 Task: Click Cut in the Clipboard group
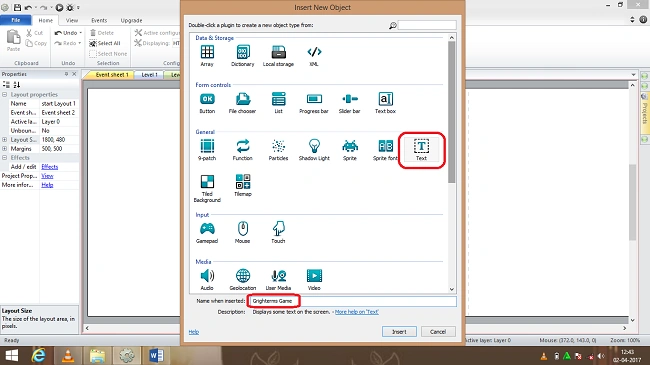click(x=34, y=33)
